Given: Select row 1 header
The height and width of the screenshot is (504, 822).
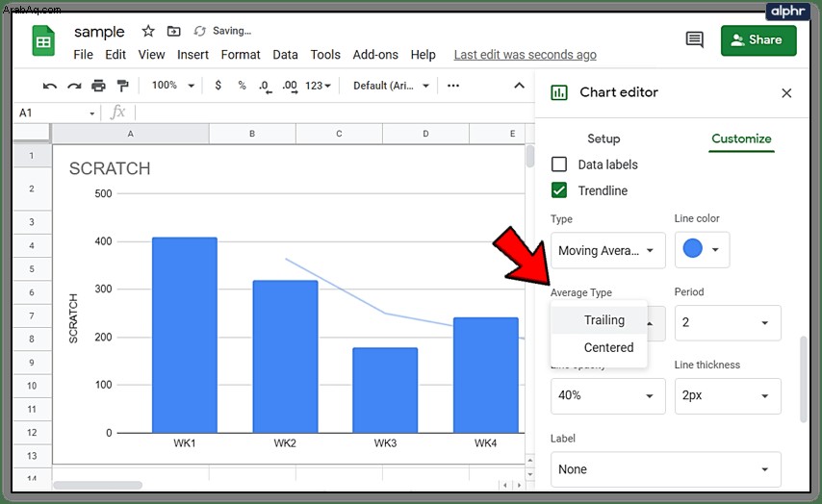Looking at the screenshot, I should point(32,156).
